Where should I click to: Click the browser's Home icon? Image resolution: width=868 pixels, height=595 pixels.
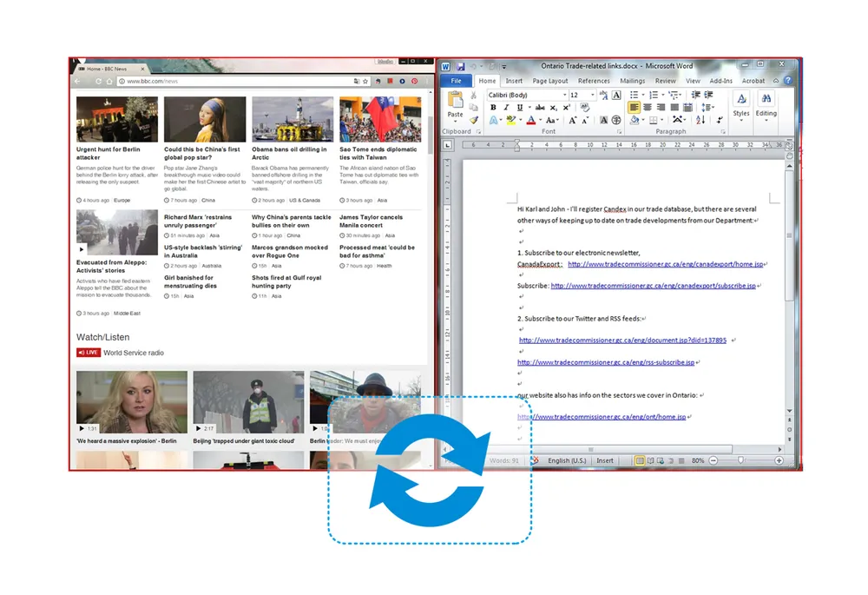click(109, 82)
